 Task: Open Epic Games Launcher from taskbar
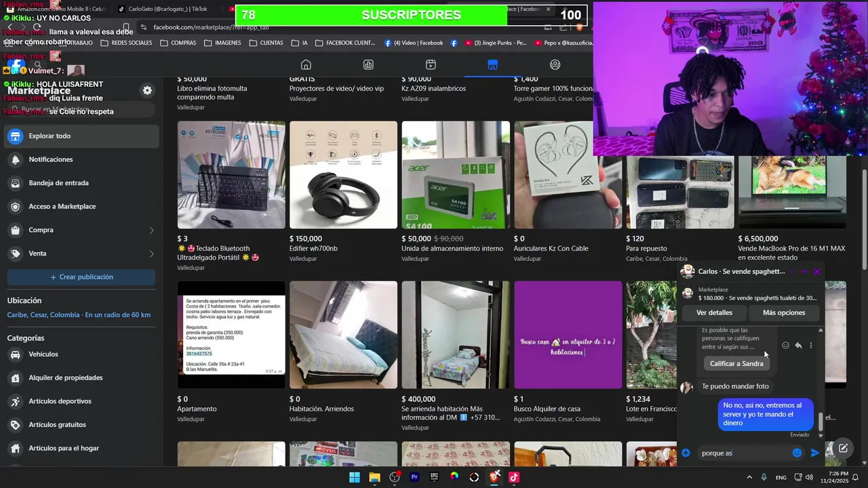(434, 477)
